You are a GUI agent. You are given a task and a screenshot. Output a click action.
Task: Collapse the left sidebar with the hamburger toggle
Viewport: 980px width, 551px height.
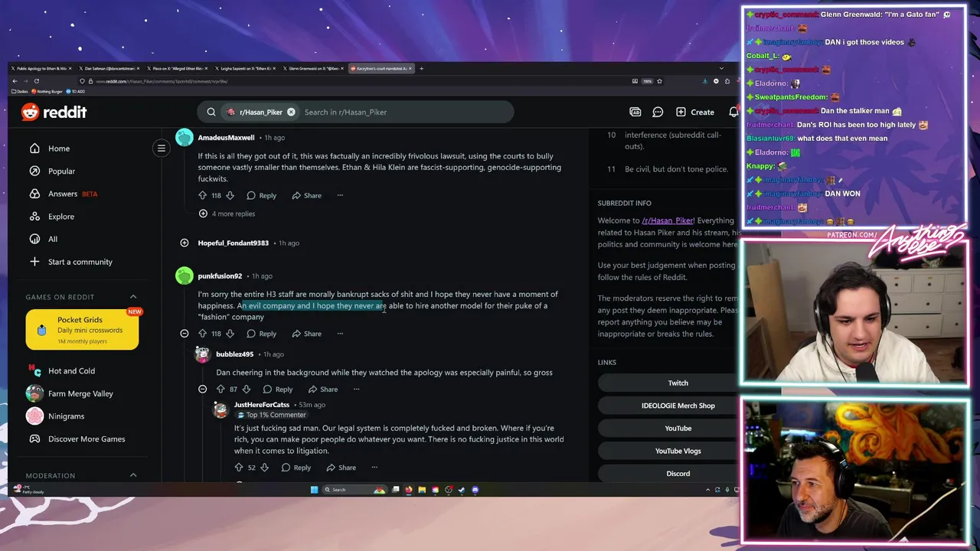pyautogui.click(x=162, y=148)
